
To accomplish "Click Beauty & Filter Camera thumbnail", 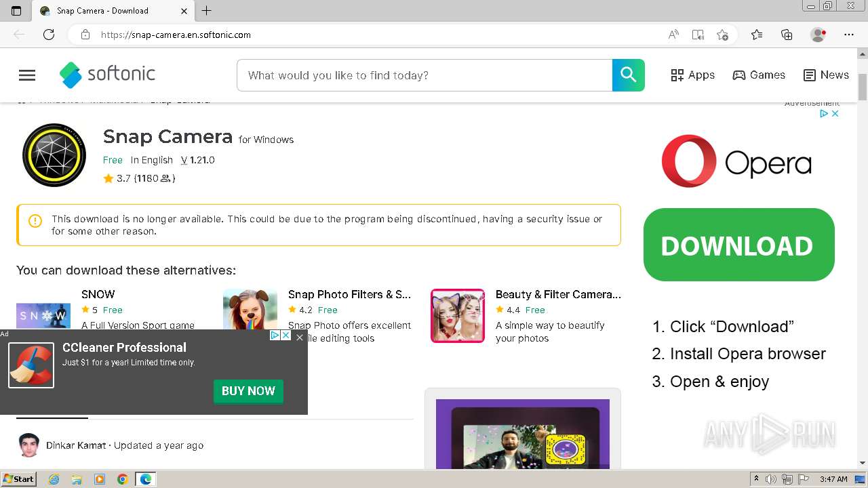I will pos(458,316).
